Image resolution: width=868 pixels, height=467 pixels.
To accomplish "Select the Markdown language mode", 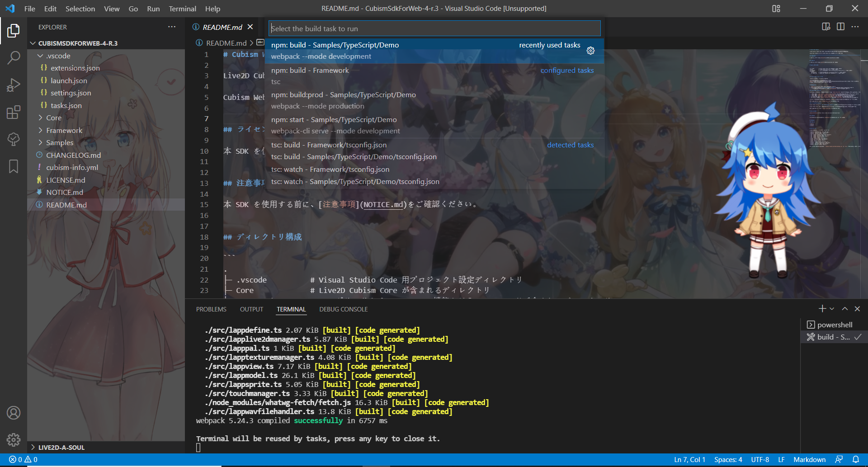I will [809, 459].
